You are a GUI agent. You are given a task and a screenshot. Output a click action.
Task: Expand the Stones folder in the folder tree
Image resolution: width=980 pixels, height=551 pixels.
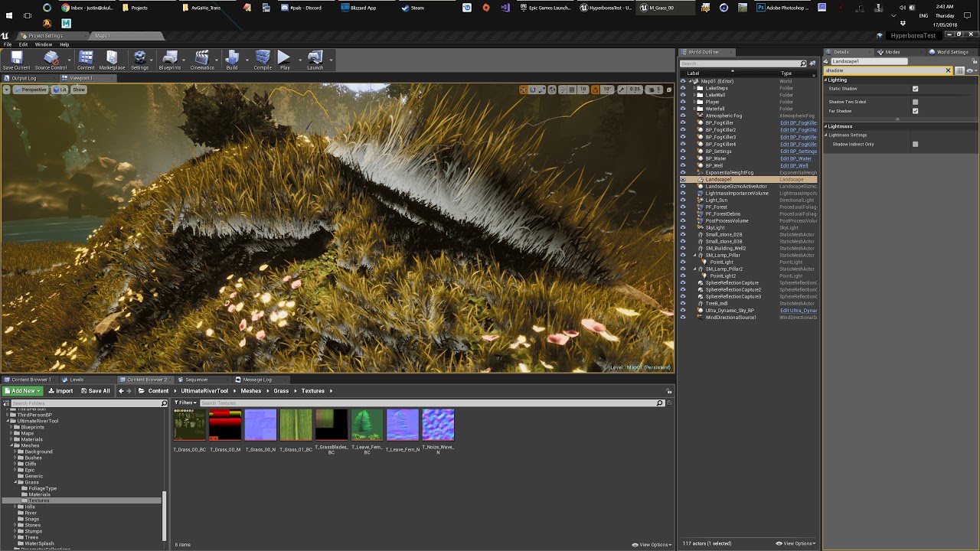coord(16,525)
